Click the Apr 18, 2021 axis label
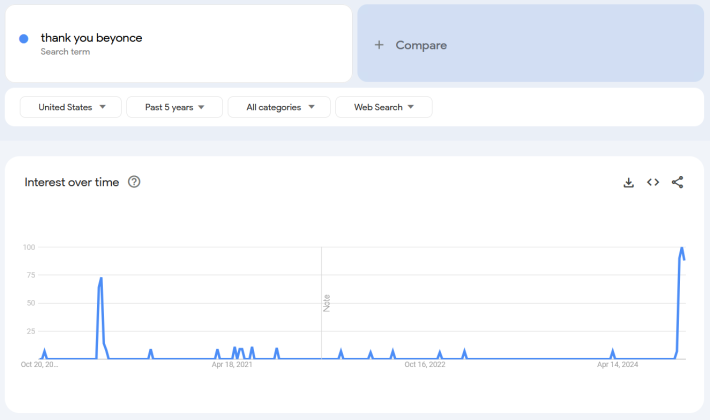Screen dimensions: 710x420 coord(232,364)
